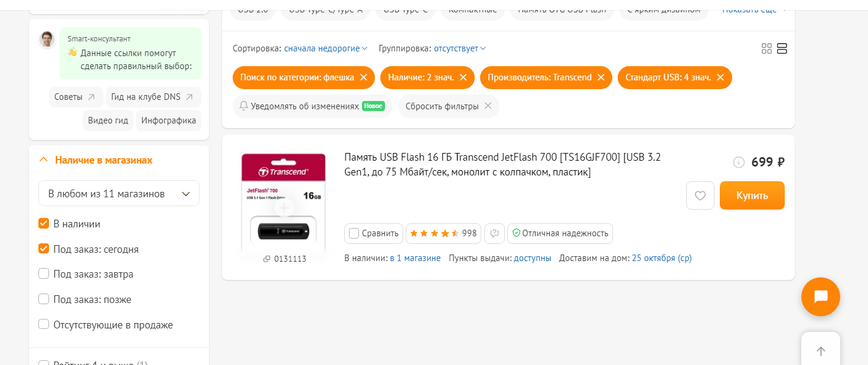Tick the 'Сравнить' compare checkbox
This screenshot has height=365, width=868.
point(354,233)
